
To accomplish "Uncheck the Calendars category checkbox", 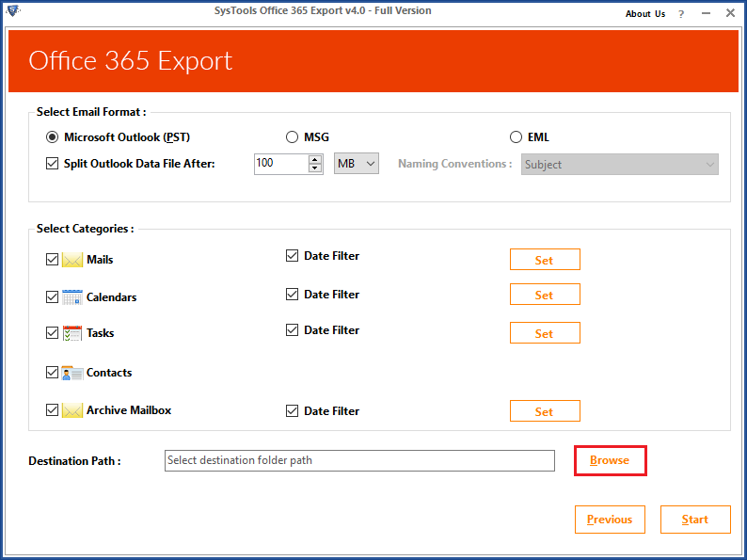I will click(x=52, y=296).
